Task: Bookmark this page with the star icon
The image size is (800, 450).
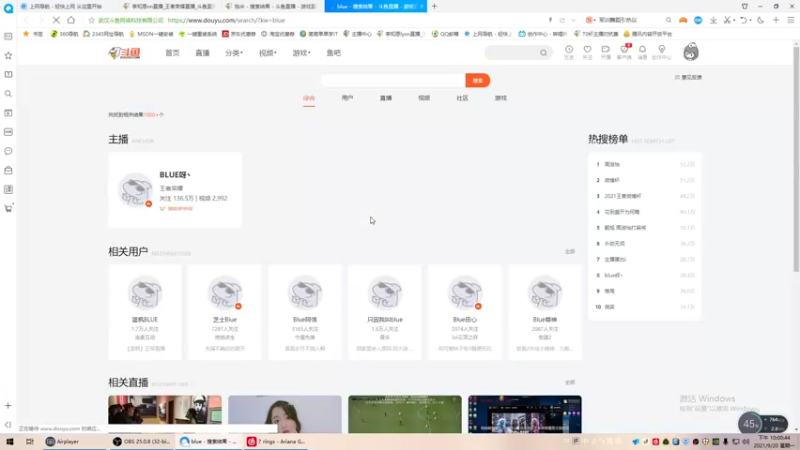Action: [x=91, y=20]
